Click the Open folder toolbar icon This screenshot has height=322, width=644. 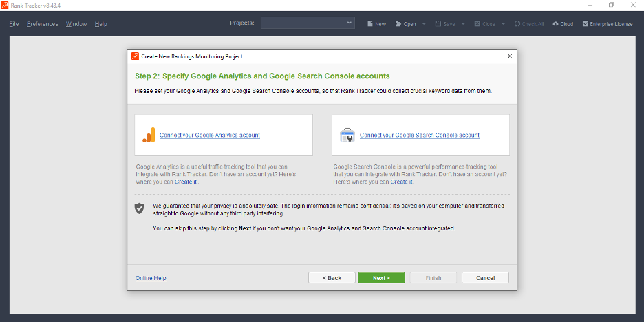tap(398, 24)
